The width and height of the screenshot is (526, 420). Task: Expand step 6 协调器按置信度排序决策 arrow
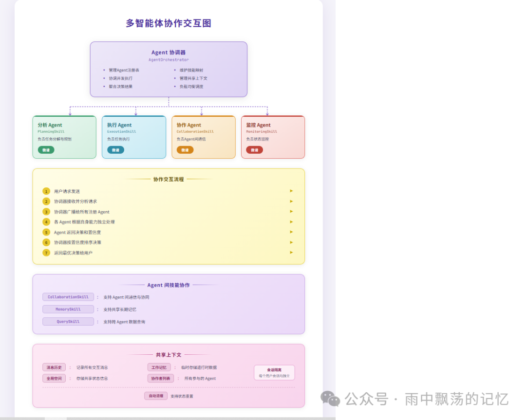[x=291, y=242]
